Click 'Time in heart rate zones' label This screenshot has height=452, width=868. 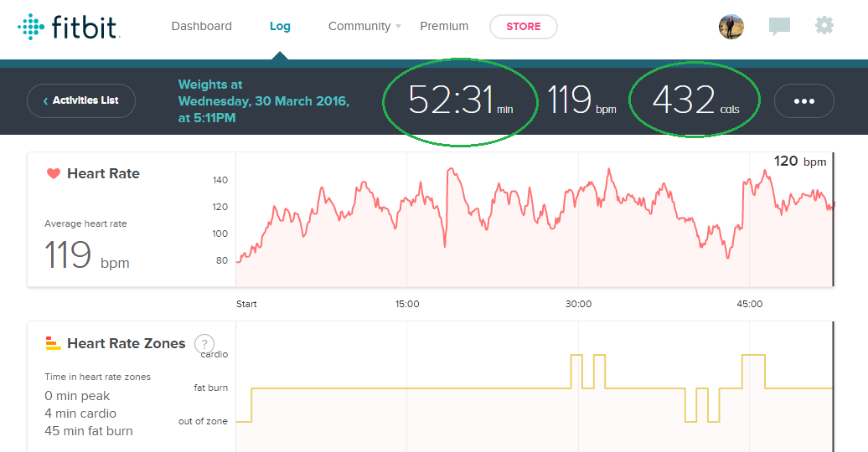click(97, 377)
